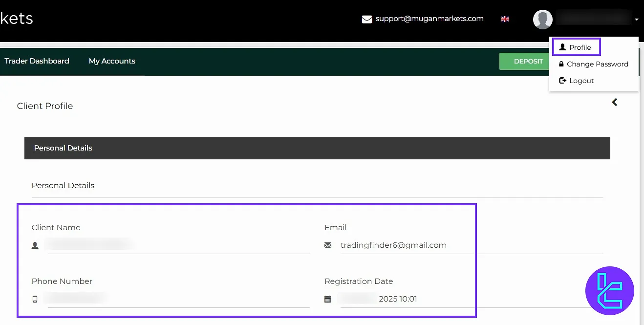
Task: Click the purple TradingFinder logo badge
Action: coord(609,291)
